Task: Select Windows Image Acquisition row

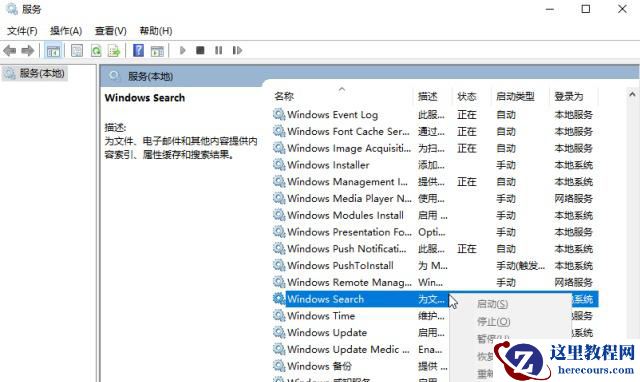Action: 435,148
